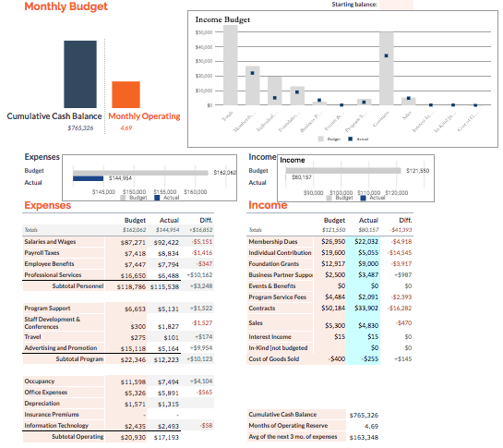Select the Salaries and Wages actual cell
Screen dimensions: 503x448
coord(164,242)
